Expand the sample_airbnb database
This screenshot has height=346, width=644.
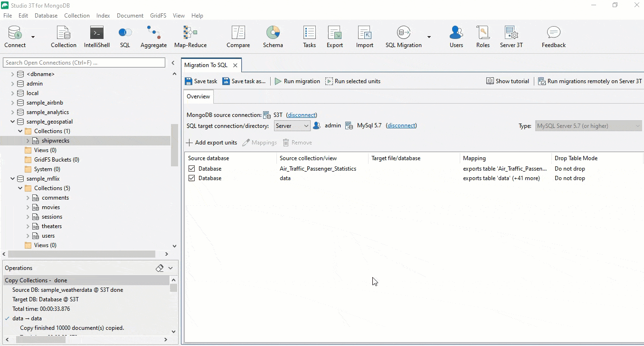tap(13, 103)
